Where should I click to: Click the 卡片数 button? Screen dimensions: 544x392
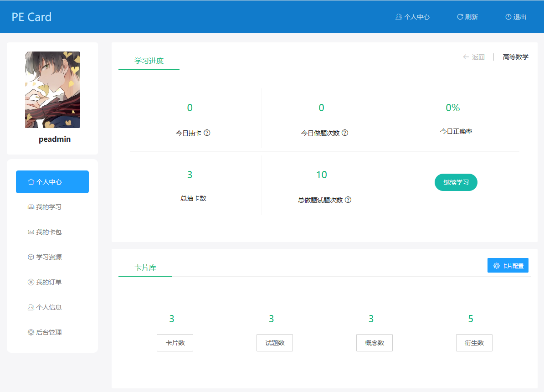(x=175, y=343)
